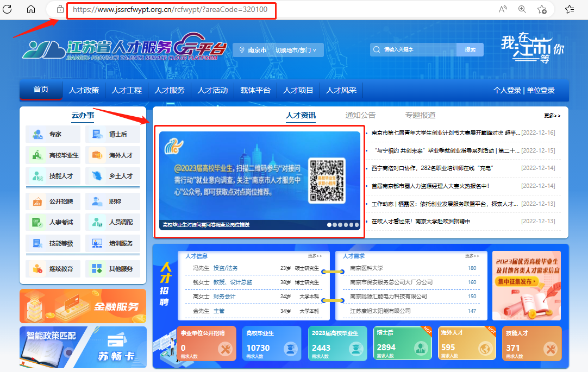Click 更多>> beside the news tabs
Viewport: 588px width, 372px height.
click(552, 116)
